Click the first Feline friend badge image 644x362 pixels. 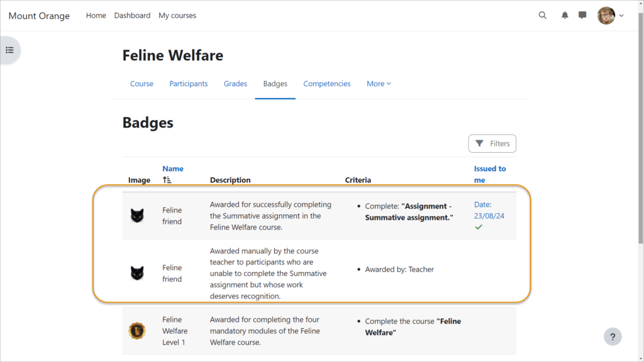click(137, 216)
